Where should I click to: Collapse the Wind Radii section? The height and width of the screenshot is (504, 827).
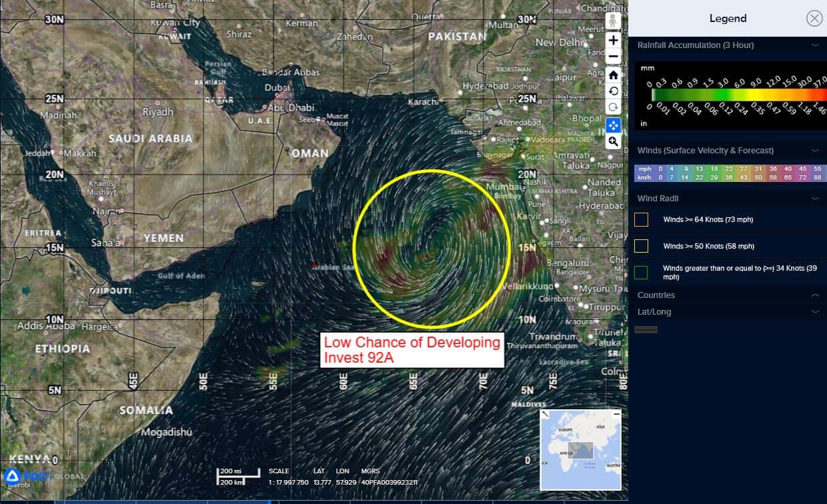click(x=815, y=199)
